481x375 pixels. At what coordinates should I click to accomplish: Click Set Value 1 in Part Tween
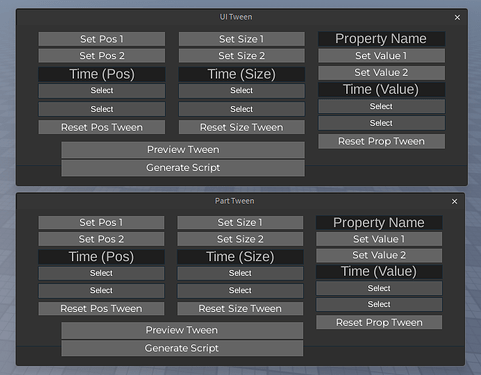(x=379, y=239)
